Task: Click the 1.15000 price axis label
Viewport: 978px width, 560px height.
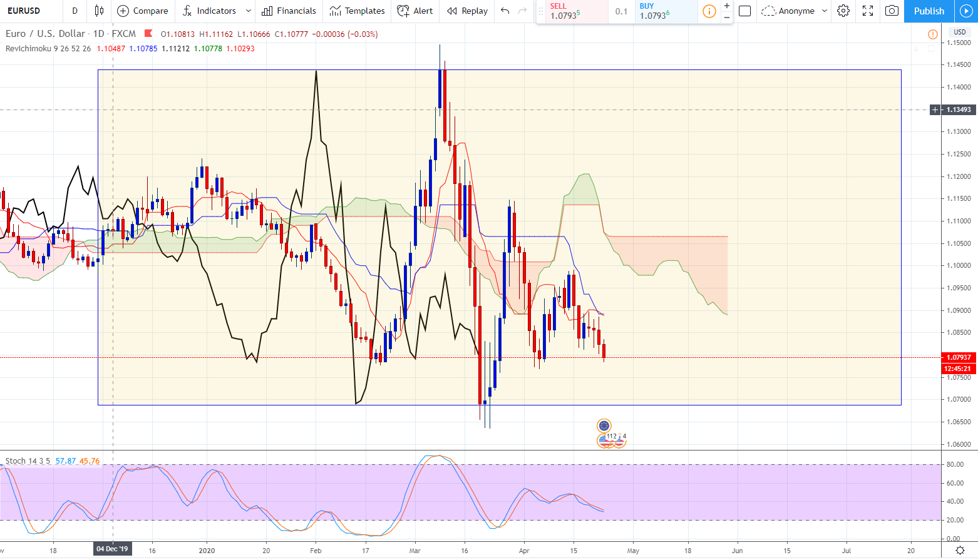Action: coord(959,43)
